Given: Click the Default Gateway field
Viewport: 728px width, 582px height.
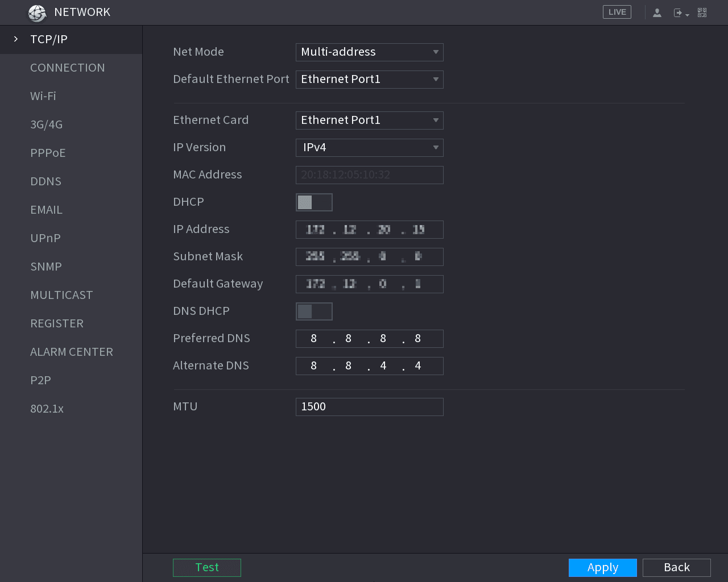Looking at the screenshot, I should (x=370, y=284).
